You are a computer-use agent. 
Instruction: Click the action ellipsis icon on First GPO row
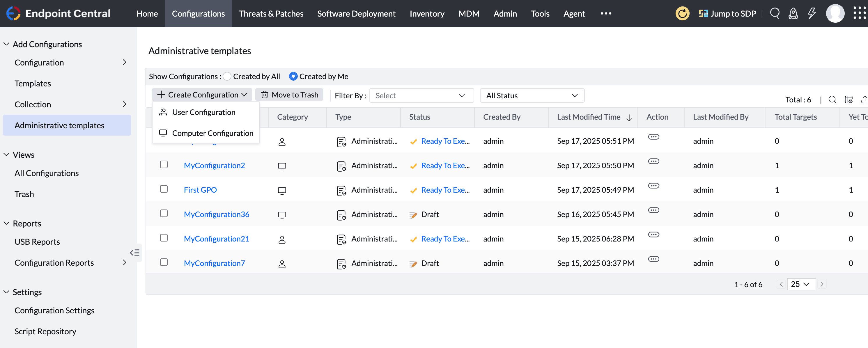(653, 185)
